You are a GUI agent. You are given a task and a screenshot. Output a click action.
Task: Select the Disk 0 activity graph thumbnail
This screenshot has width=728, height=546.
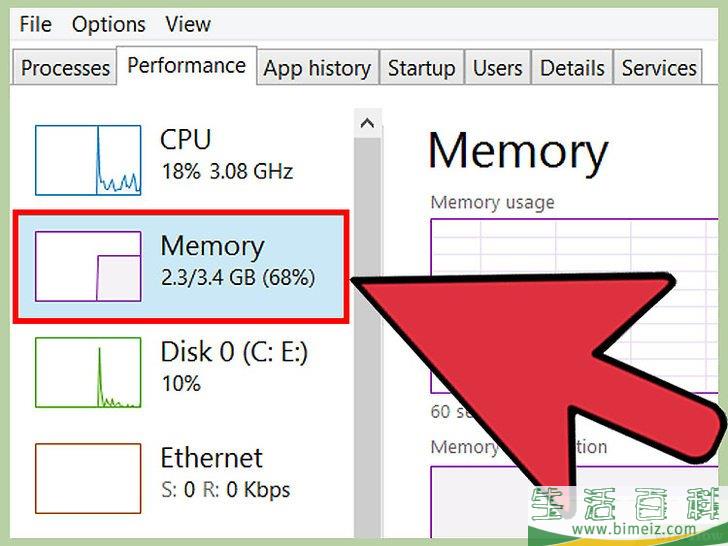pos(88,373)
